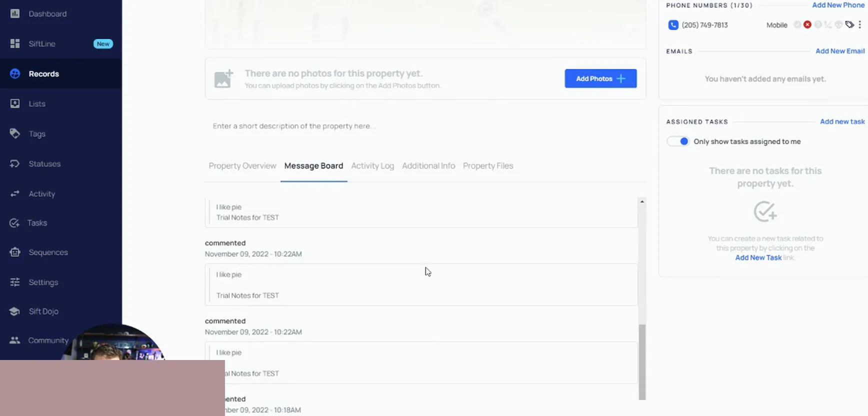Open the Tasks checkmark icon in sidebar
Screen dimensions: 868x416
pos(14,223)
